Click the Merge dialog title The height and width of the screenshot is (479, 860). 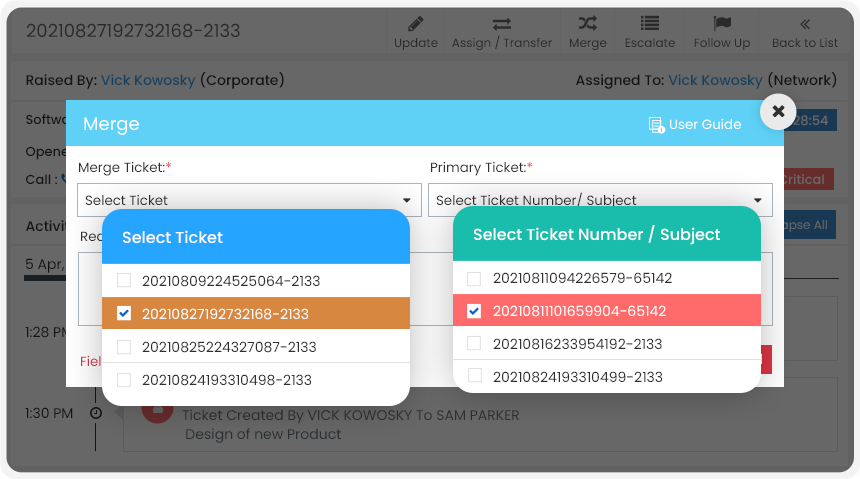point(111,124)
